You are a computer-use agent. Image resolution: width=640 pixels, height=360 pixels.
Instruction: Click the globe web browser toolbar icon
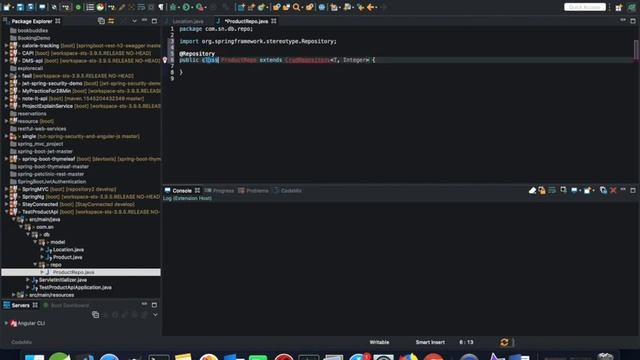click(x=322, y=7)
